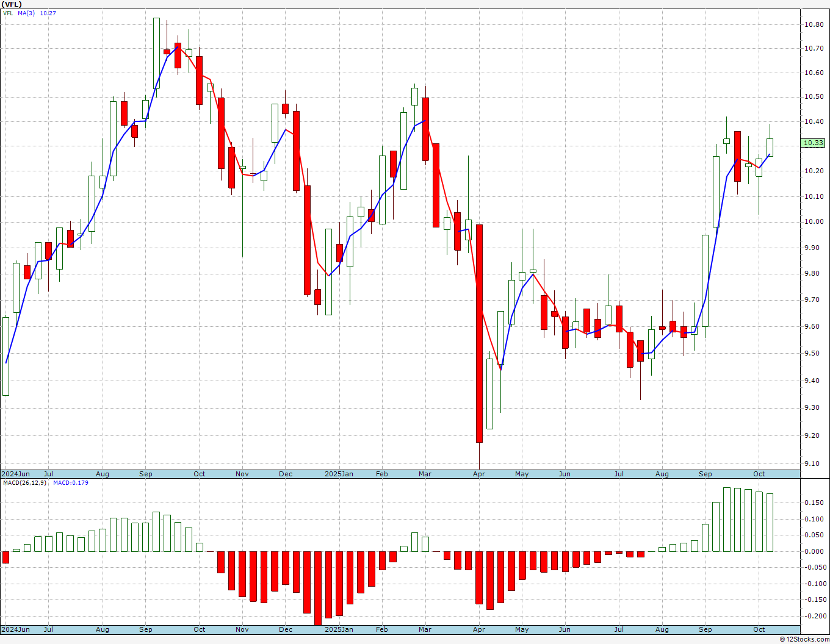Click Feb on the MACD panel date axis
Screen dimensions: 830x644
(382, 629)
